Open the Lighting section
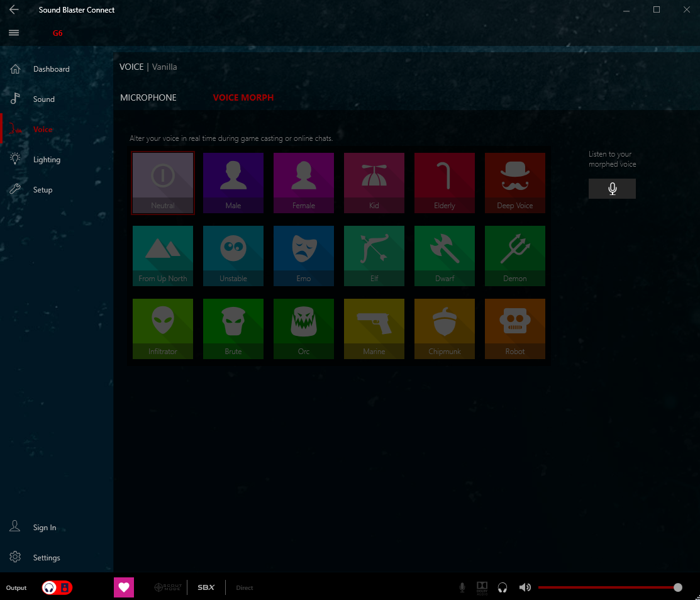The image size is (700, 600). click(x=57, y=159)
